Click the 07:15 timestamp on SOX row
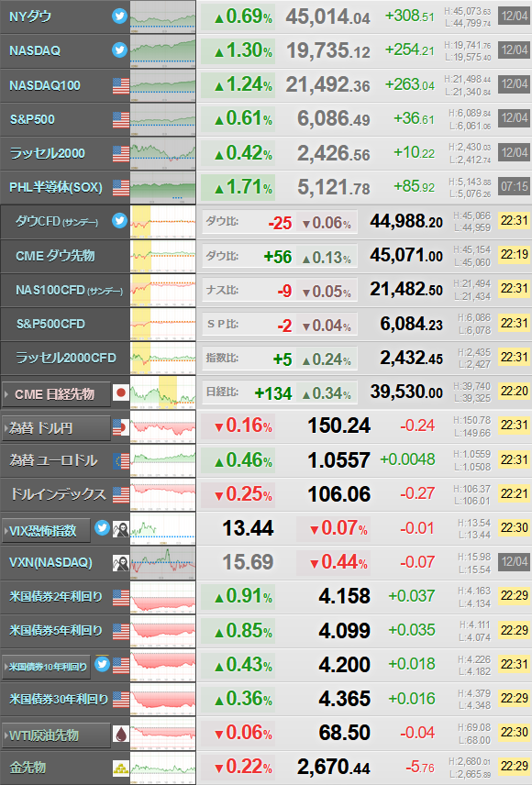Viewport: 532px width, 785px height. pos(515,187)
